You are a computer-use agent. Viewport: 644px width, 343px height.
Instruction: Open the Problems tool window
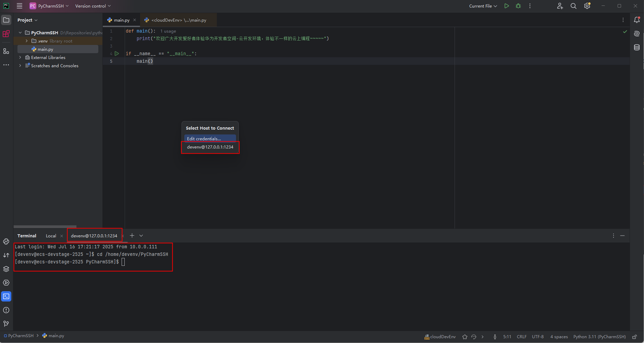[x=6, y=310]
